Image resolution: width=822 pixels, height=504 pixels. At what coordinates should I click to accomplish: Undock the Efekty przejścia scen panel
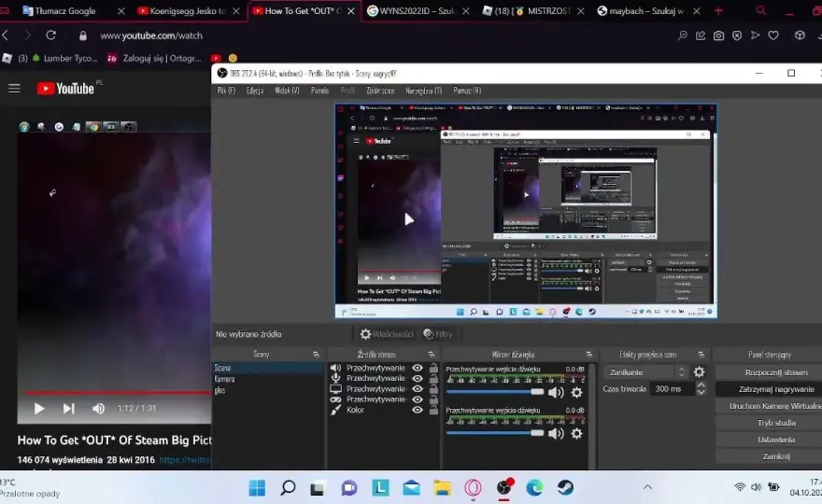(x=701, y=355)
